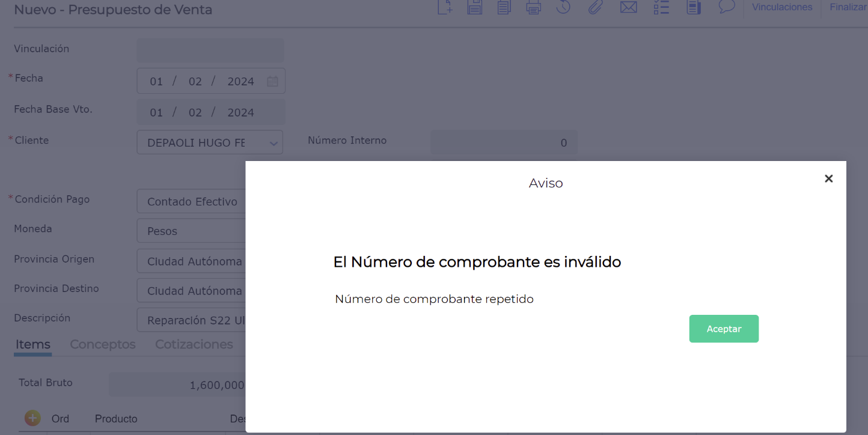868x435 pixels.
Task: Click the 'El Número de comprobante es inválido' message
Action: (x=477, y=262)
